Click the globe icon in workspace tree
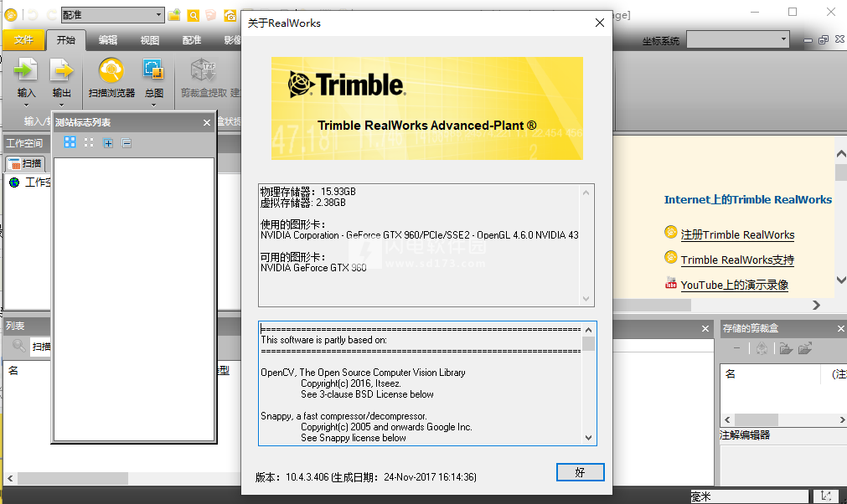This screenshot has width=847, height=504. [x=14, y=183]
